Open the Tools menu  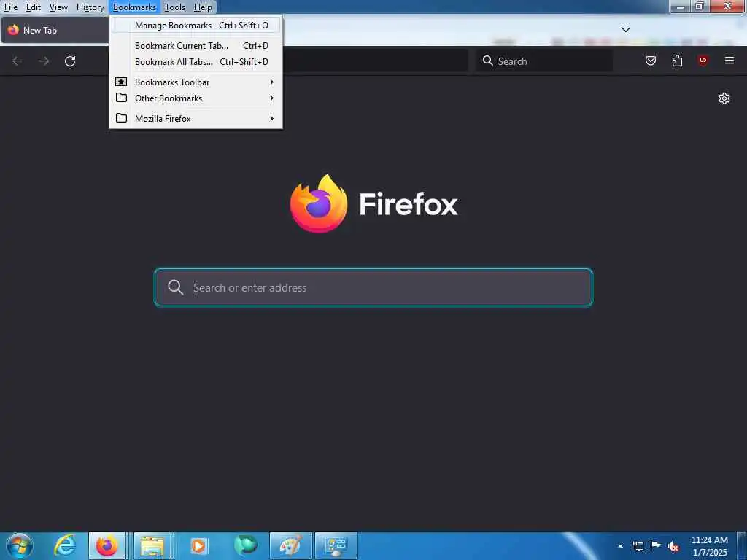point(175,7)
